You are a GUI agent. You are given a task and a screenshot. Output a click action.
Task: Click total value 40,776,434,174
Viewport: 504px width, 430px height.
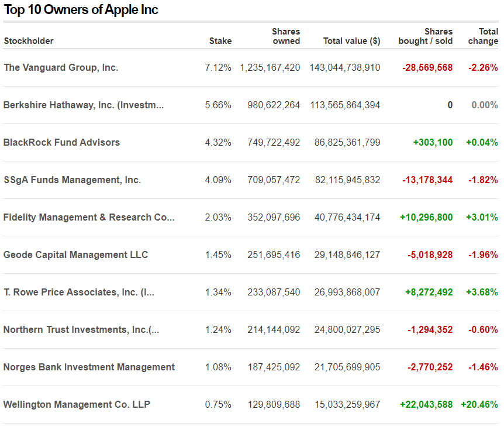point(347,217)
